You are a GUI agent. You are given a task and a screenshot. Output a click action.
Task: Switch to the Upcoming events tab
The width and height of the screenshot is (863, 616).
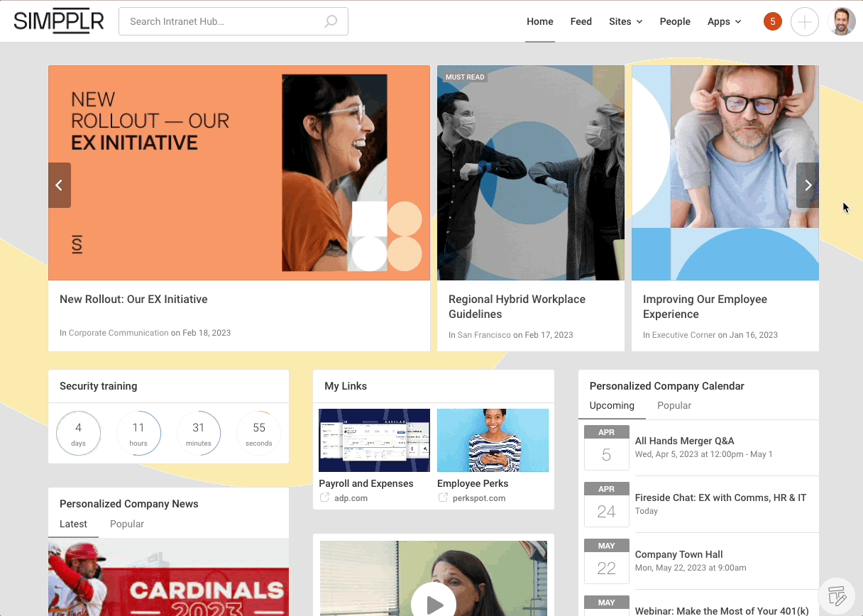coord(612,405)
